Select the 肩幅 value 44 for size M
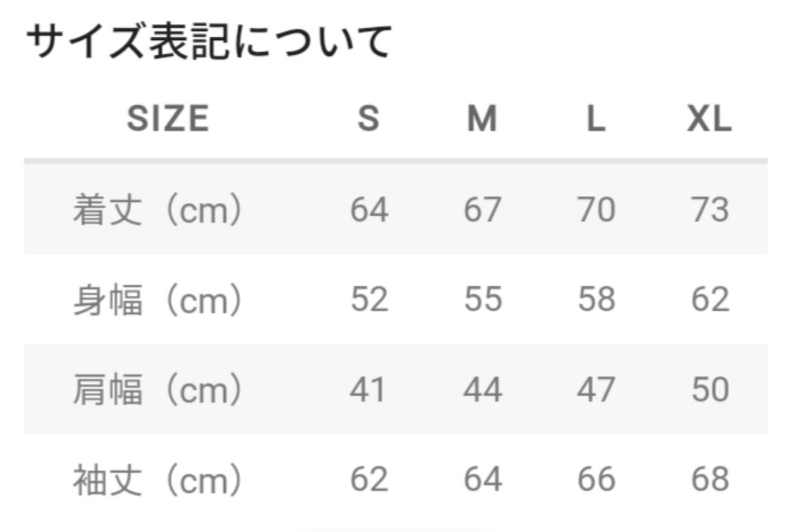This screenshot has width=787, height=532. [482, 389]
